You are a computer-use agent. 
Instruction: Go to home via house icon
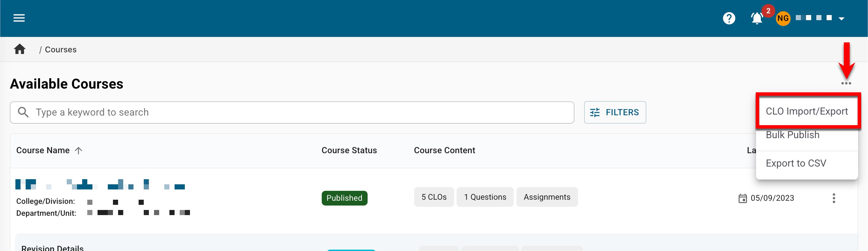point(20,50)
